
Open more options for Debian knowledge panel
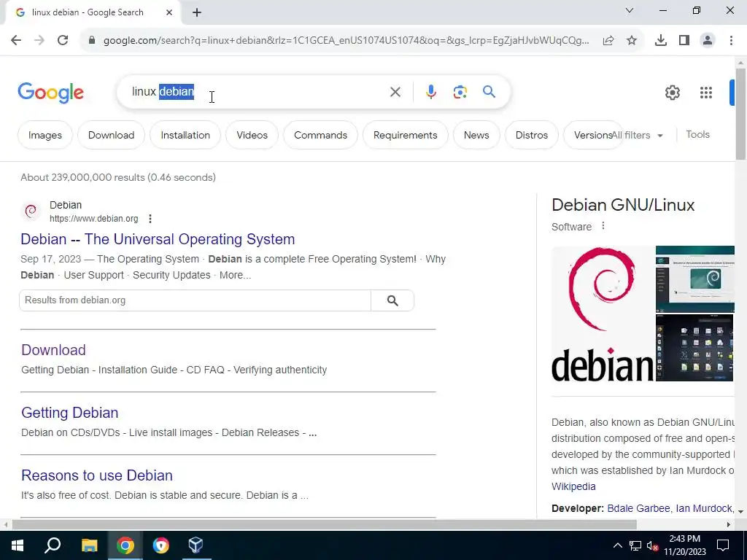tap(603, 226)
